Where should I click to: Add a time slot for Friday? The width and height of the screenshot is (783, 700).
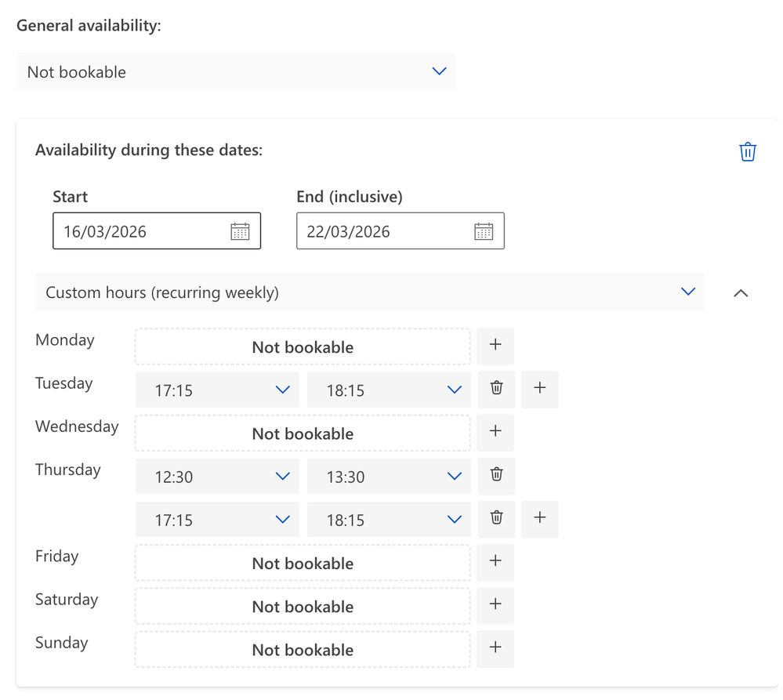point(495,562)
